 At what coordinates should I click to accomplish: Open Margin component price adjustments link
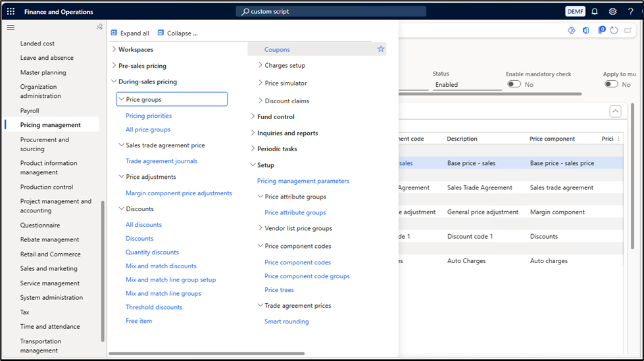(x=179, y=193)
